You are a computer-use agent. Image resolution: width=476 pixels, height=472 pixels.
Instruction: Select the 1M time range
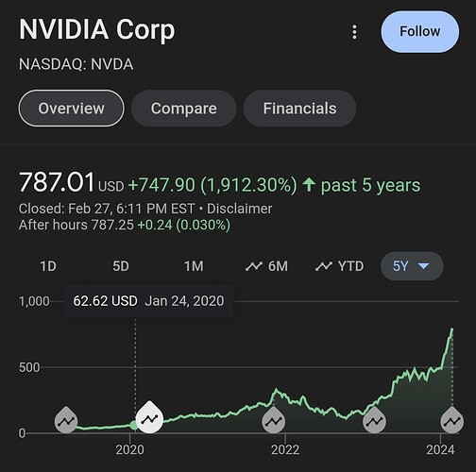point(194,266)
